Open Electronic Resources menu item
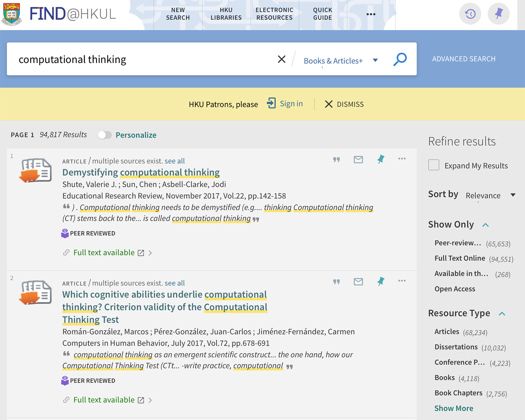Image resolution: width=525 pixels, height=420 pixels. point(274,14)
